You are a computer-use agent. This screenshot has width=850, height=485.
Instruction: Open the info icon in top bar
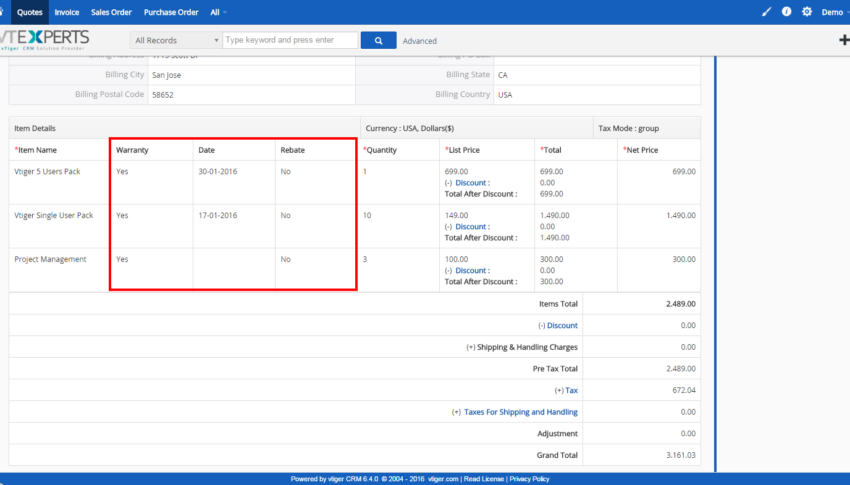(786, 12)
